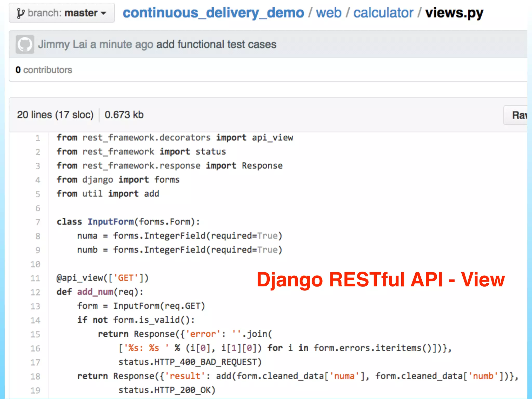The image size is (532, 399).
Task: Select line number 14
Action: click(x=36, y=320)
